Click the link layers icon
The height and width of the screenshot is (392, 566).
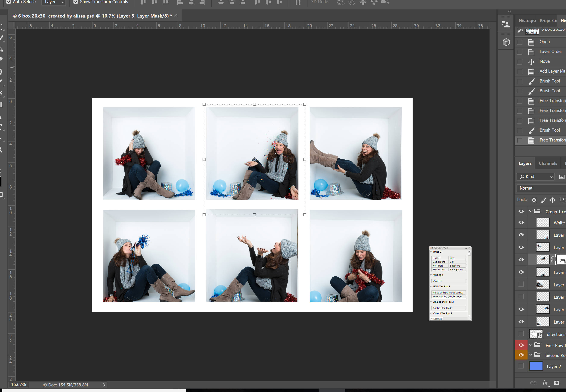[x=533, y=383]
